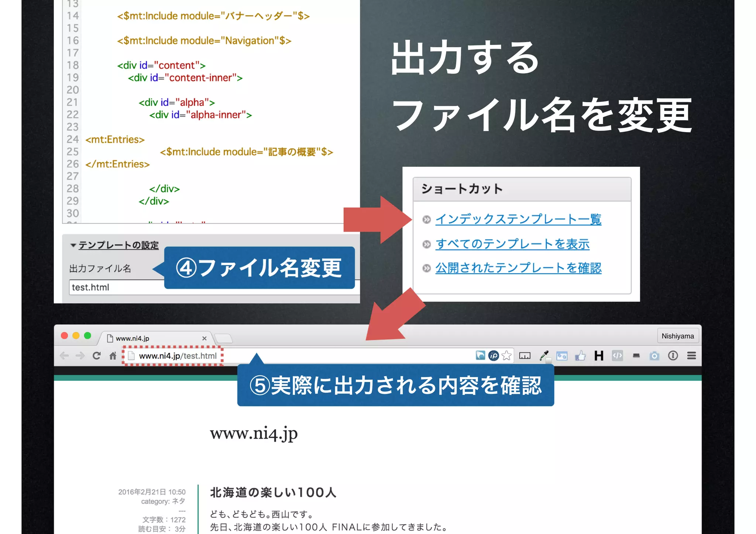756x534 pixels.
Task: Click the macOS red close window button
Action: pos(64,335)
